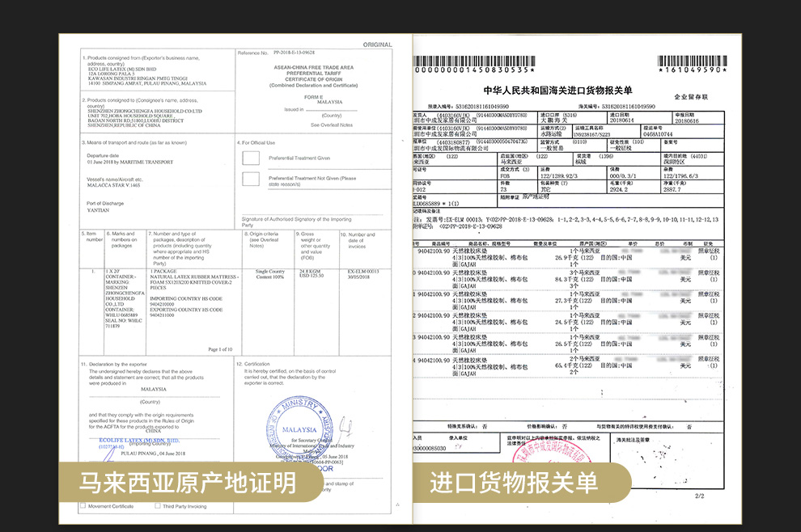
Task: Click the 'Page 1 of 10' indicator
Action: pos(220,349)
